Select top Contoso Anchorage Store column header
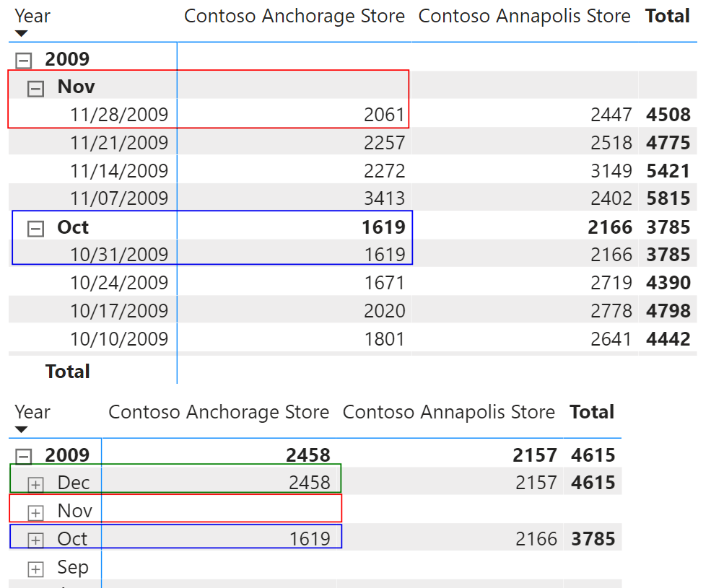The width and height of the screenshot is (724, 588). coord(295,16)
